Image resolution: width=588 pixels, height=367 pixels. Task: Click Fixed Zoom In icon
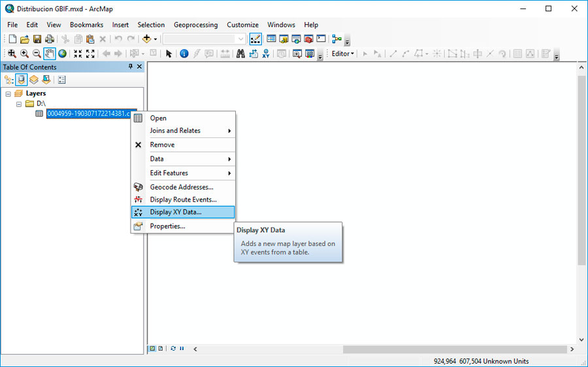pyautogui.click(x=78, y=54)
